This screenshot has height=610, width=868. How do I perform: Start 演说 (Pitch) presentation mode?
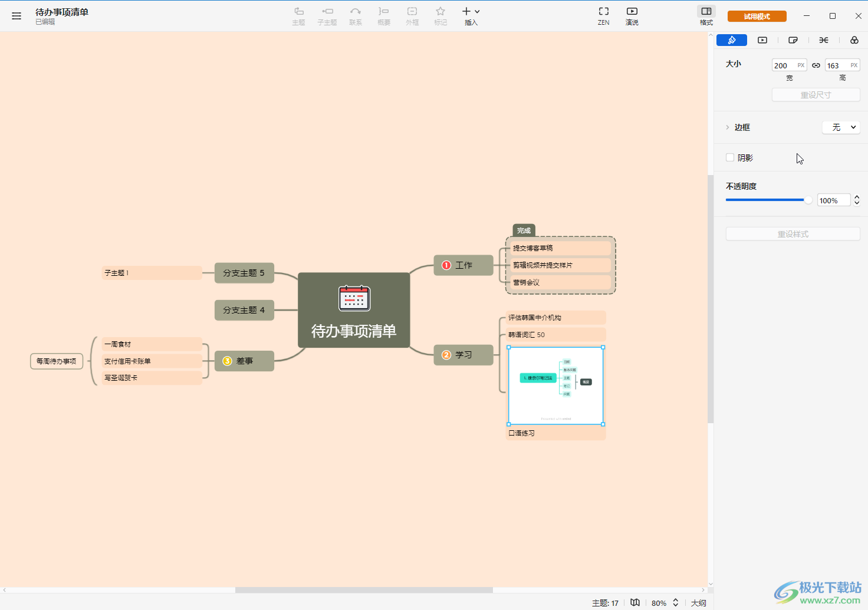pos(632,16)
